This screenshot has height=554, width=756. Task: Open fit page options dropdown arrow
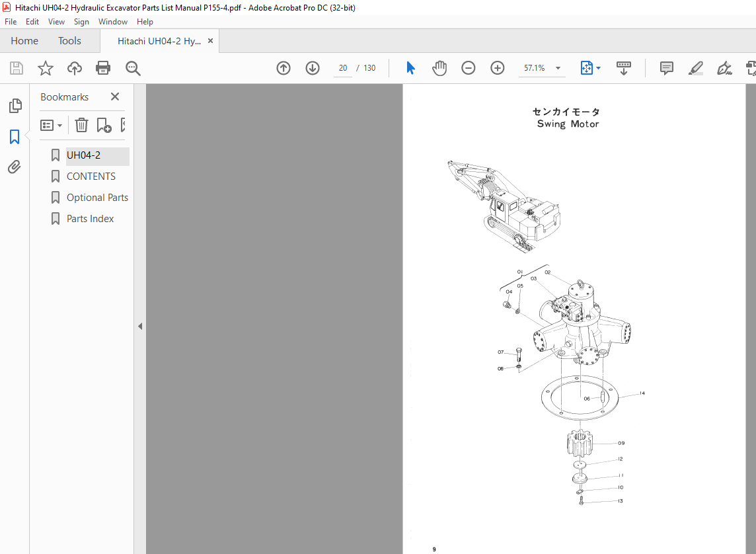click(598, 68)
